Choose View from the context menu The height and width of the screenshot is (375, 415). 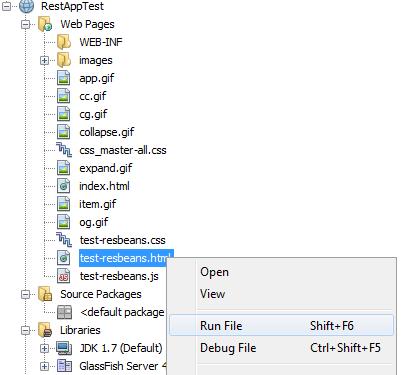coord(281,294)
